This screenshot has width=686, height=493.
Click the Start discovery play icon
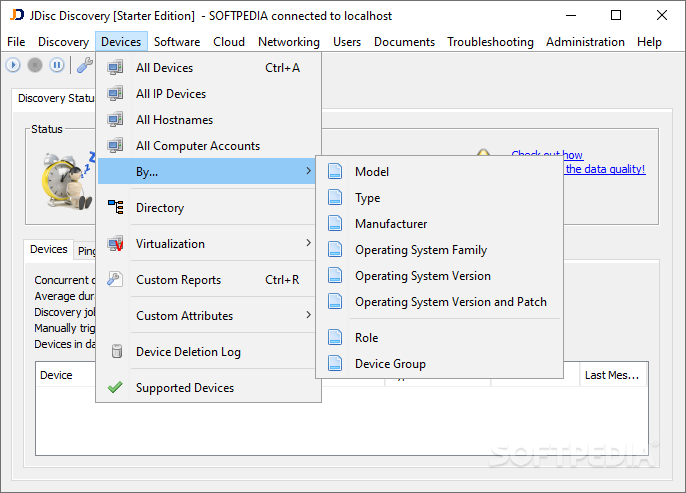(13, 65)
